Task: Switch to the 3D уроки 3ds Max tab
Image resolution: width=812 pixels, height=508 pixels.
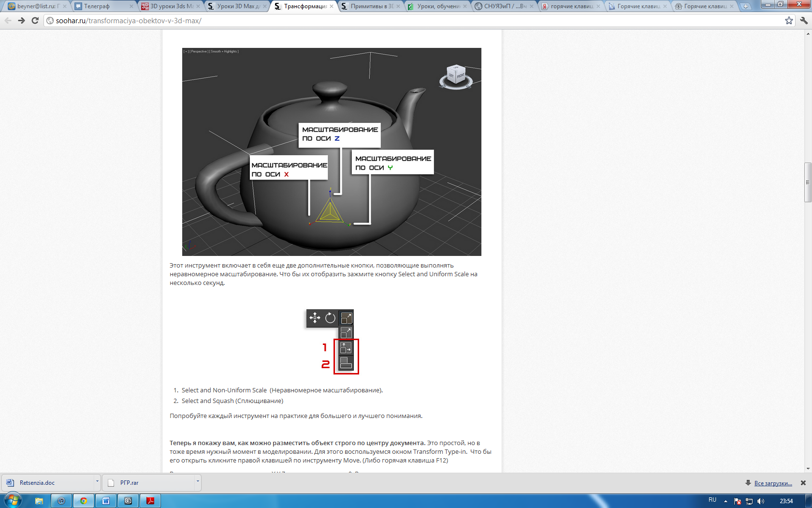Action: pyautogui.click(x=170, y=6)
